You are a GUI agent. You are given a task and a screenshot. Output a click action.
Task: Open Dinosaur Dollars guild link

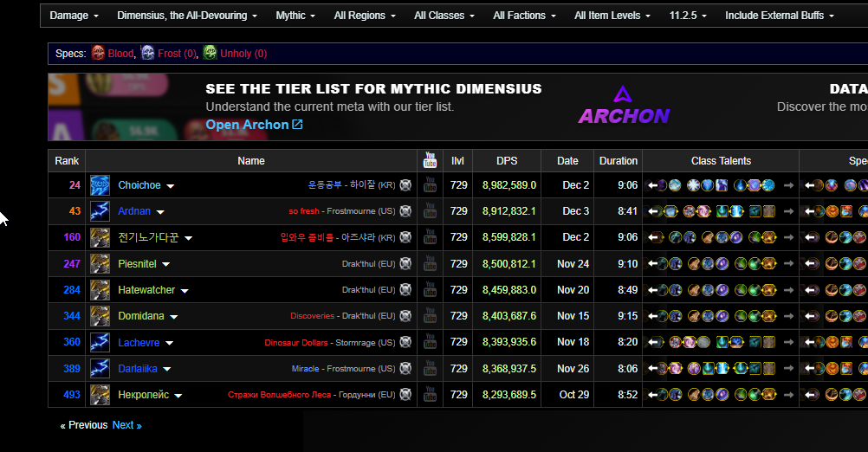pos(296,342)
